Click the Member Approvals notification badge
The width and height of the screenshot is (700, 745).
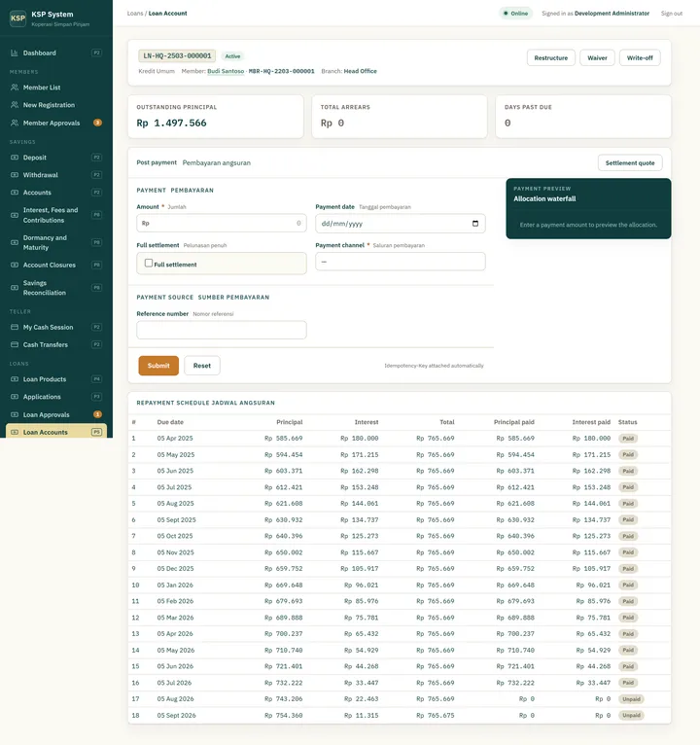click(x=97, y=123)
